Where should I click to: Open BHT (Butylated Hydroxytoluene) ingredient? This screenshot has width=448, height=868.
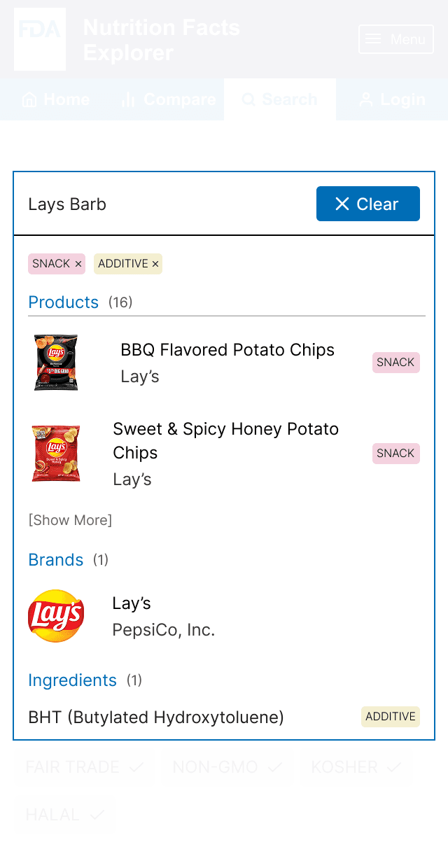155,717
